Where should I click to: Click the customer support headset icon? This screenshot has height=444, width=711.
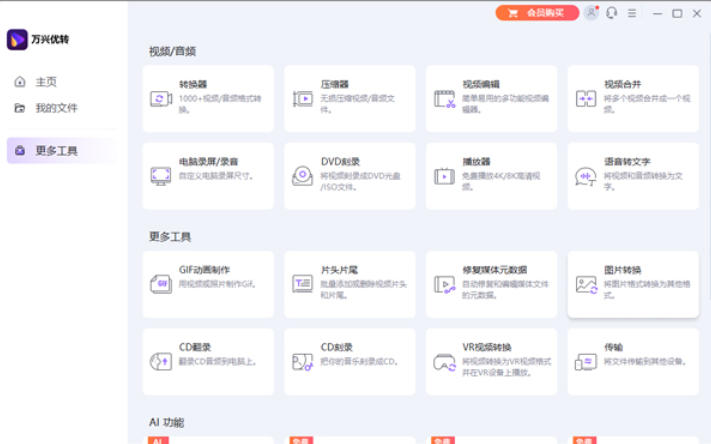(x=612, y=13)
